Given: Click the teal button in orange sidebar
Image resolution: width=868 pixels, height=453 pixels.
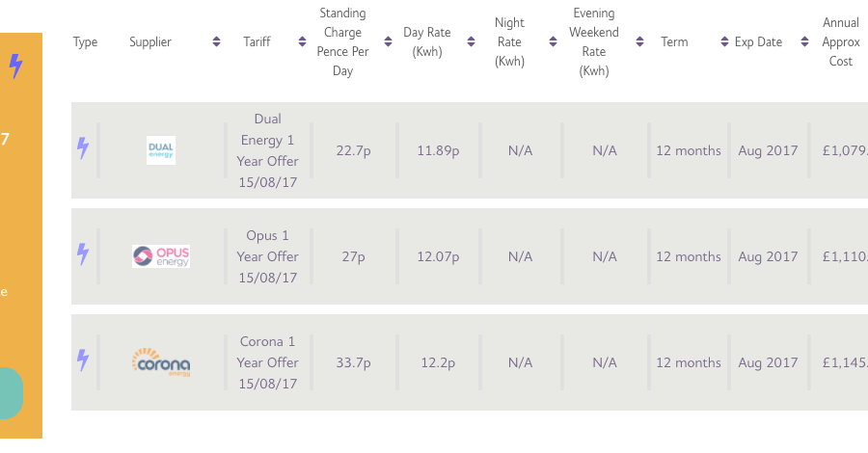Looking at the screenshot, I should coord(11,392).
